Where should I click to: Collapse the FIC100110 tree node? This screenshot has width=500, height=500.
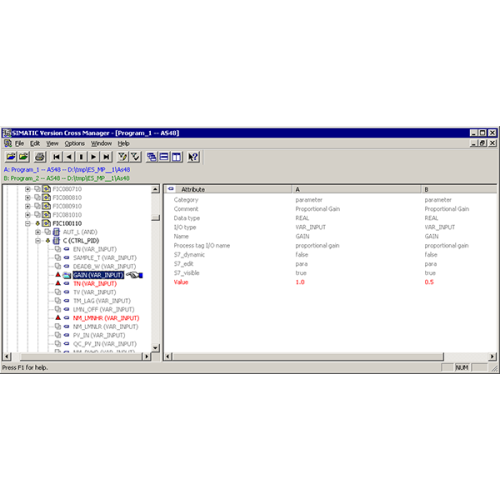pos(28,223)
